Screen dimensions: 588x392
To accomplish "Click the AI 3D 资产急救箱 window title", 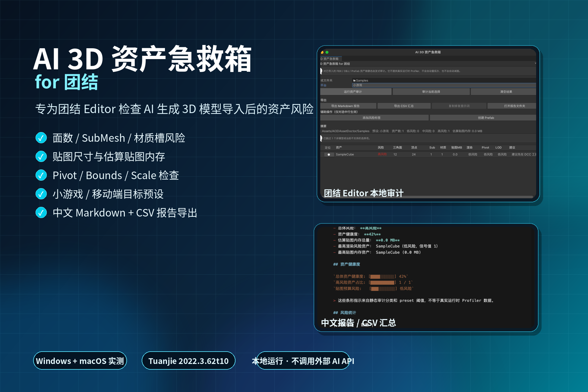I will tap(428, 52).
